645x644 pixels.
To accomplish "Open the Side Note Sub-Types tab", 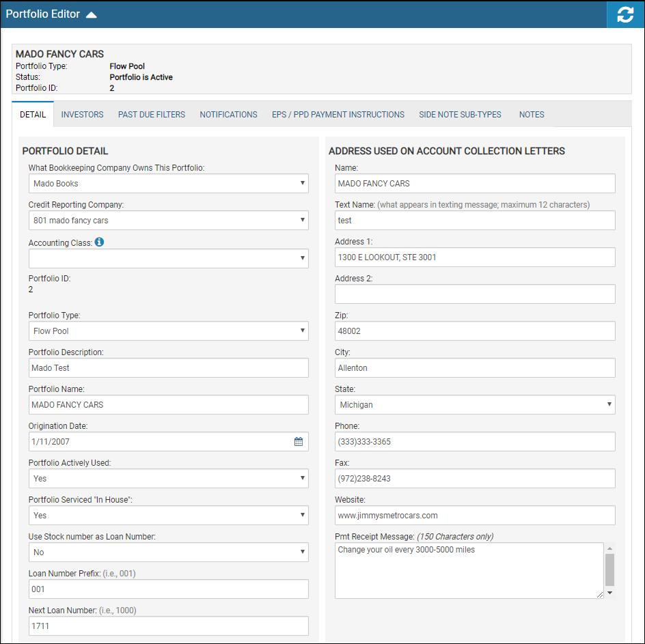I will [461, 115].
